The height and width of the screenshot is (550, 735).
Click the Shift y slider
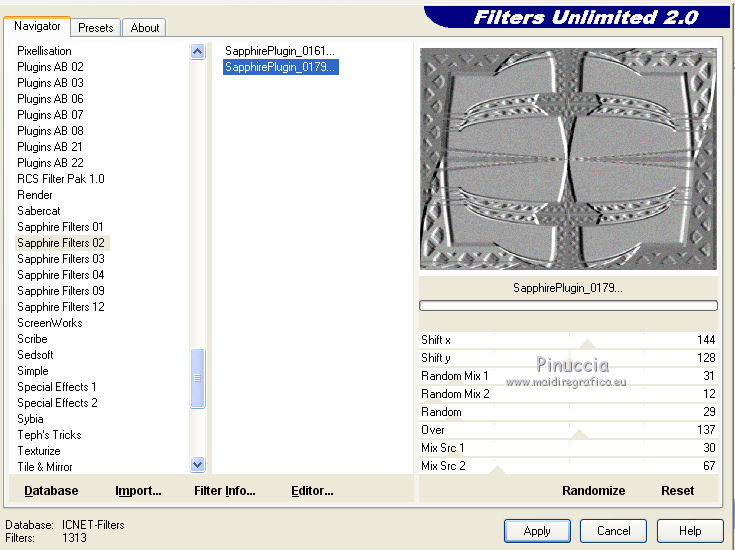pos(568,358)
